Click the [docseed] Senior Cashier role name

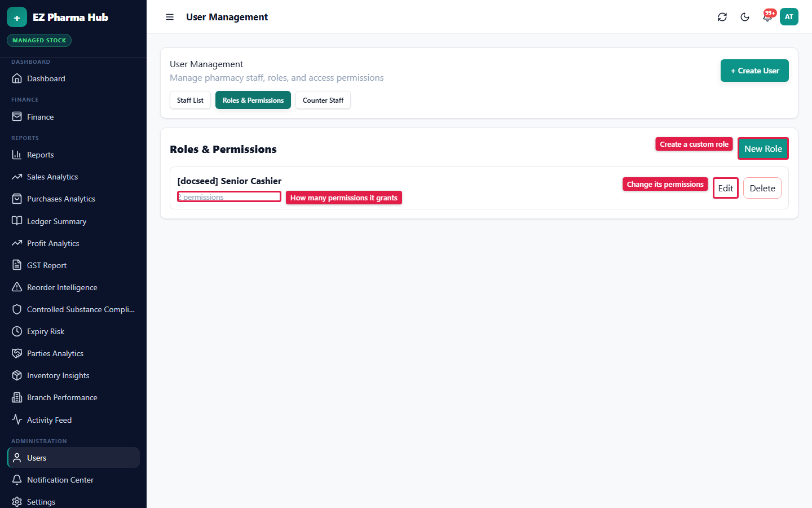[230, 181]
